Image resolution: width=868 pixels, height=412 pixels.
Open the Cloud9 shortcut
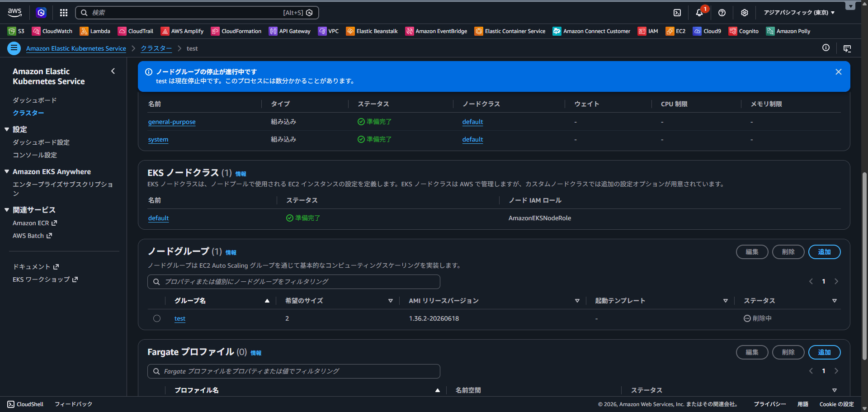pyautogui.click(x=707, y=31)
